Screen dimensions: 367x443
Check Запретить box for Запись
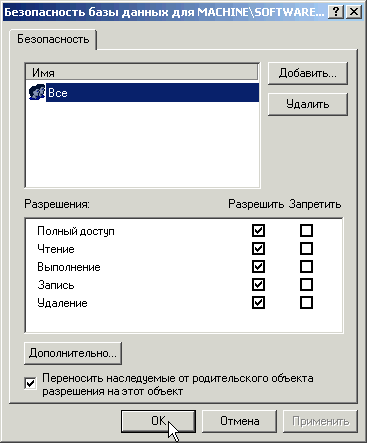306,285
